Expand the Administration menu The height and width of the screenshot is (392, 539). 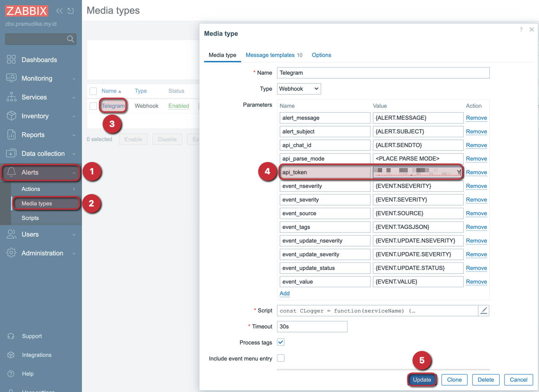74,253
